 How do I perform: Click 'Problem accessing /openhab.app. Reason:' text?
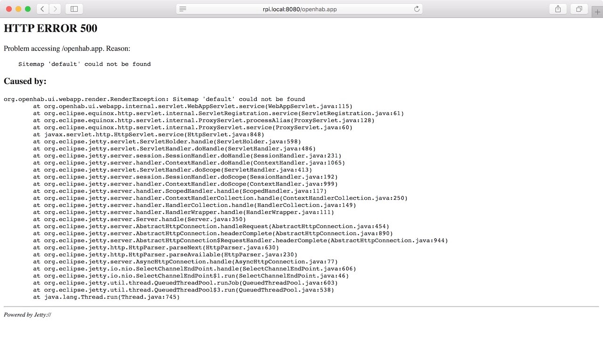tap(67, 49)
